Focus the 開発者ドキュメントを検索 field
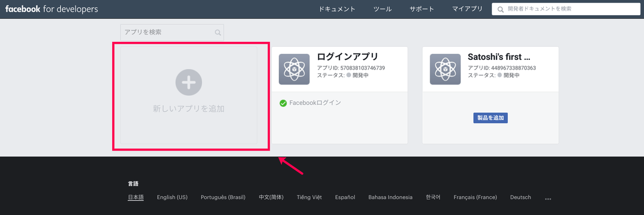The height and width of the screenshot is (215, 644). 565,9
